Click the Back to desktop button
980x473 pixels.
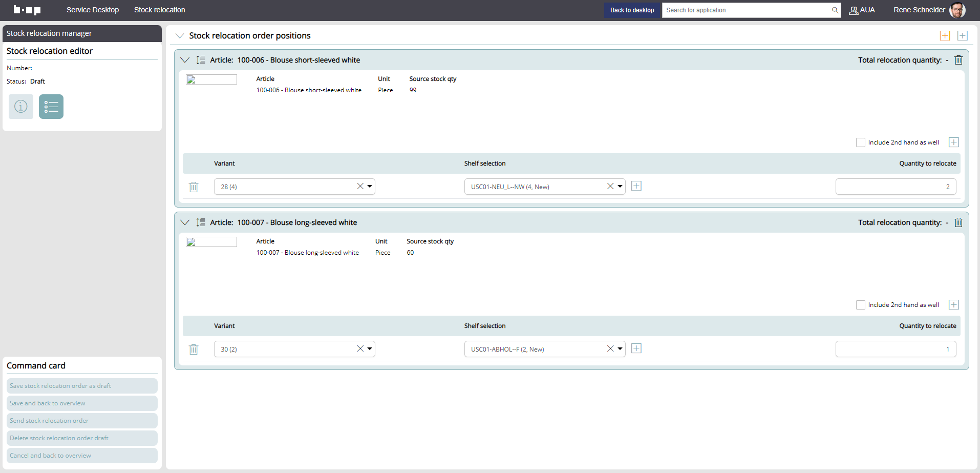point(632,10)
